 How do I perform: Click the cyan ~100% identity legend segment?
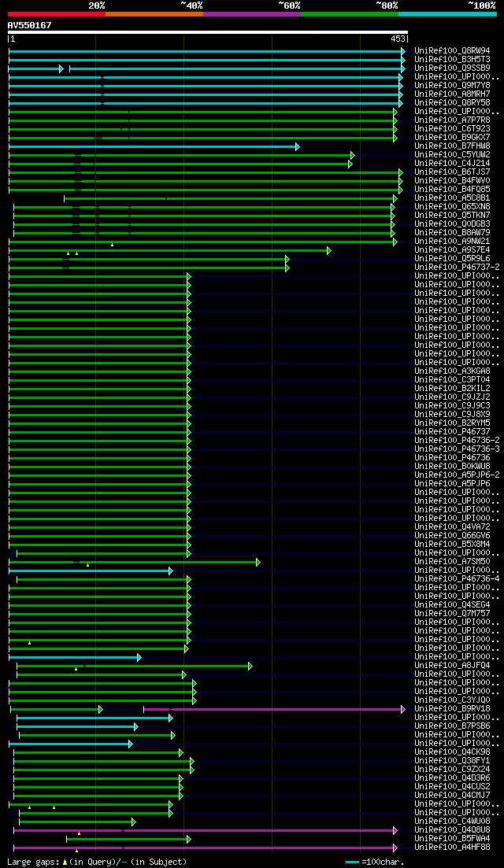[x=447, y=13]
